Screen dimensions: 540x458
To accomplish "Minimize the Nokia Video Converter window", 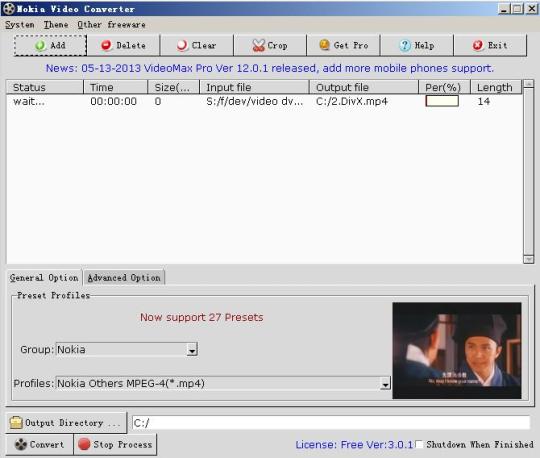I will tap(503, 9).
